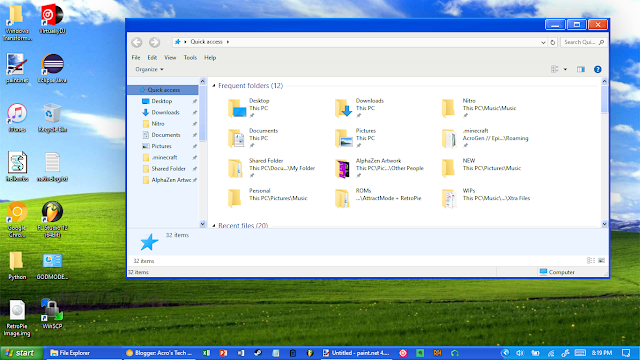Select .minecraft in navigation pane
Viewport: 640px width, 360px height.
tap(163, 157)
